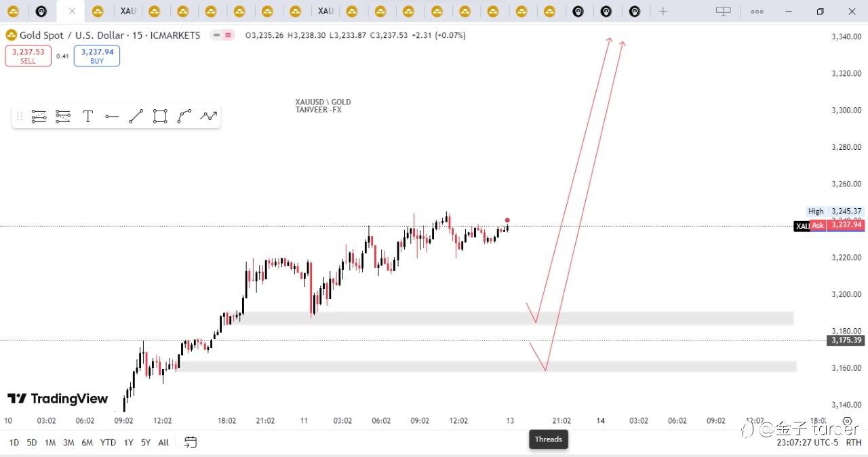The image size is (868, 457).
Task: Open a new tab with the plus button
Action: pos(663,12)
